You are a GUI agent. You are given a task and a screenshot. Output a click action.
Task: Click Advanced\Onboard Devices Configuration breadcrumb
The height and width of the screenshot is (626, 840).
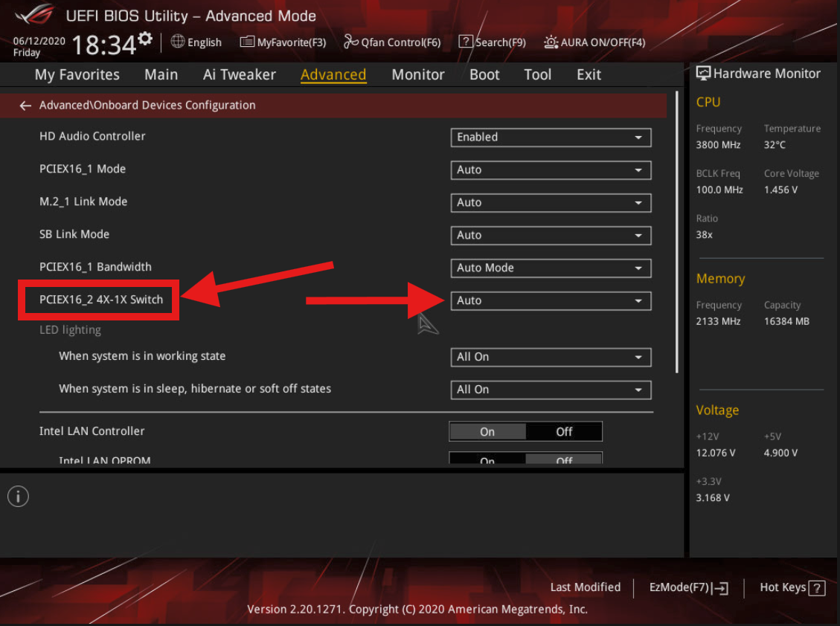point(147,105)
